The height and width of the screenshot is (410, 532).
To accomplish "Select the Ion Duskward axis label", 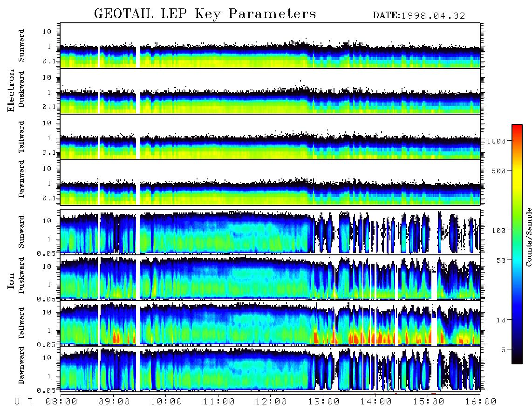I will tap(21, 275).
